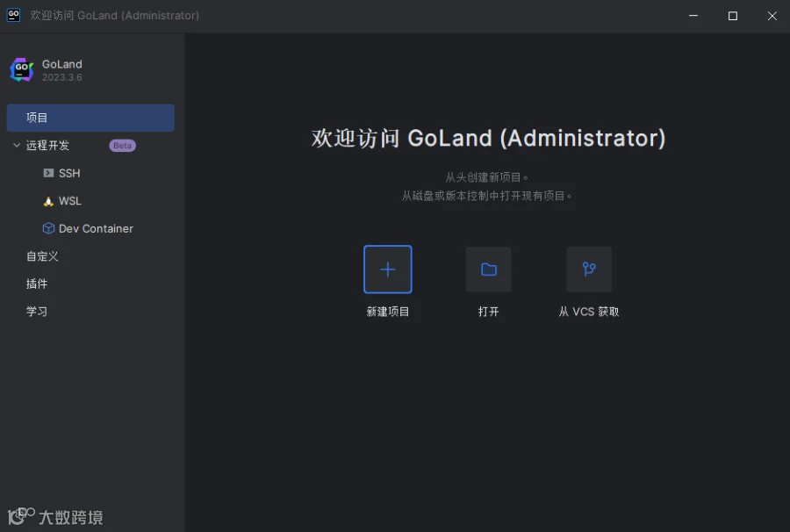790x532 pixels.
Task: Collapse the 远程开发 section chevron
Action: coord(17,145)
